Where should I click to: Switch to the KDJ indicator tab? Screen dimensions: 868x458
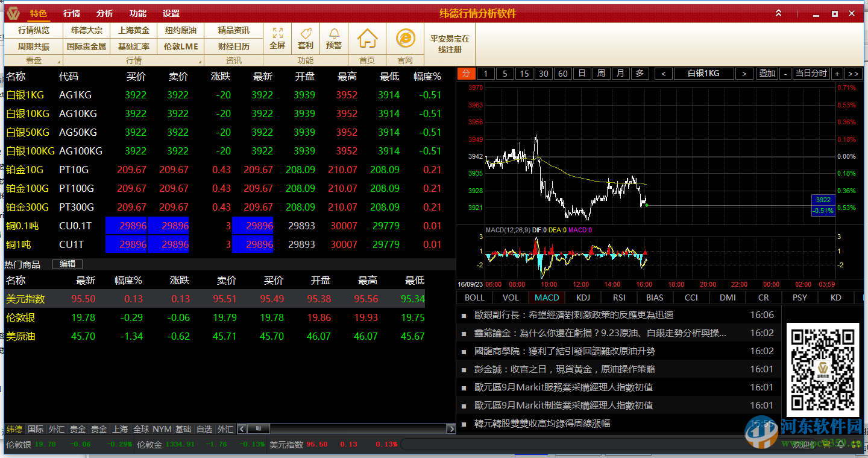tap(583, 297)
